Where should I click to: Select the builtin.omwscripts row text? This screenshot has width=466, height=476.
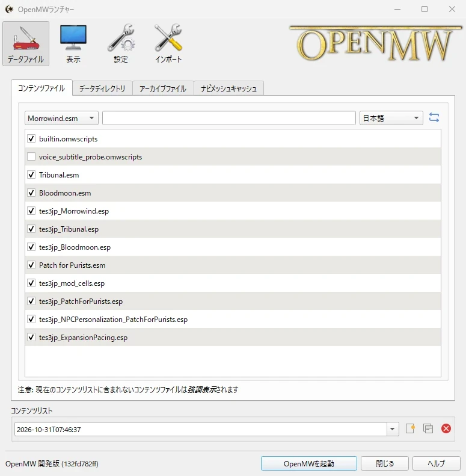coord(69,139)
